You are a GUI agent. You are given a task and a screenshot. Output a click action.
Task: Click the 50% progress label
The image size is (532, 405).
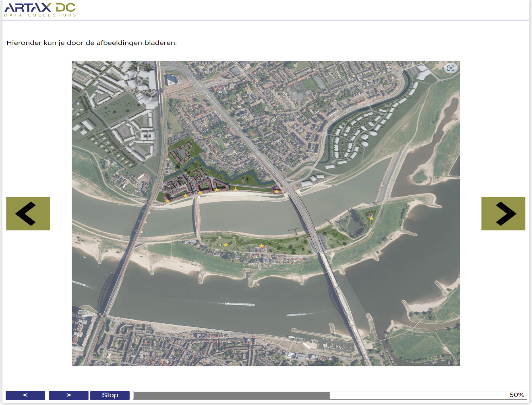tap(517, 395)
